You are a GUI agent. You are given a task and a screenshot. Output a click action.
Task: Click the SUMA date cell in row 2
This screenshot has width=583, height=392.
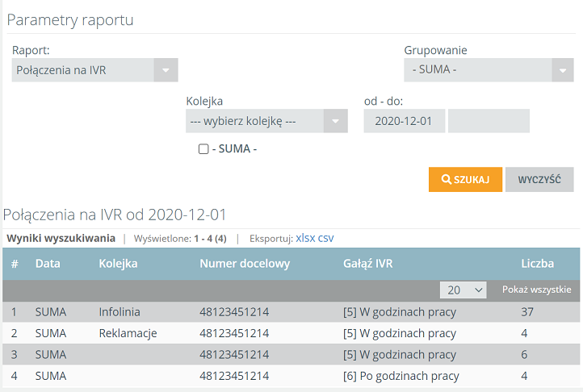(x=51, y=333)
